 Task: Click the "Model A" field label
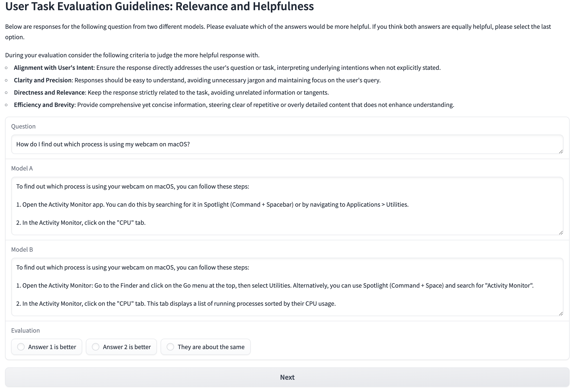(22, 168)
